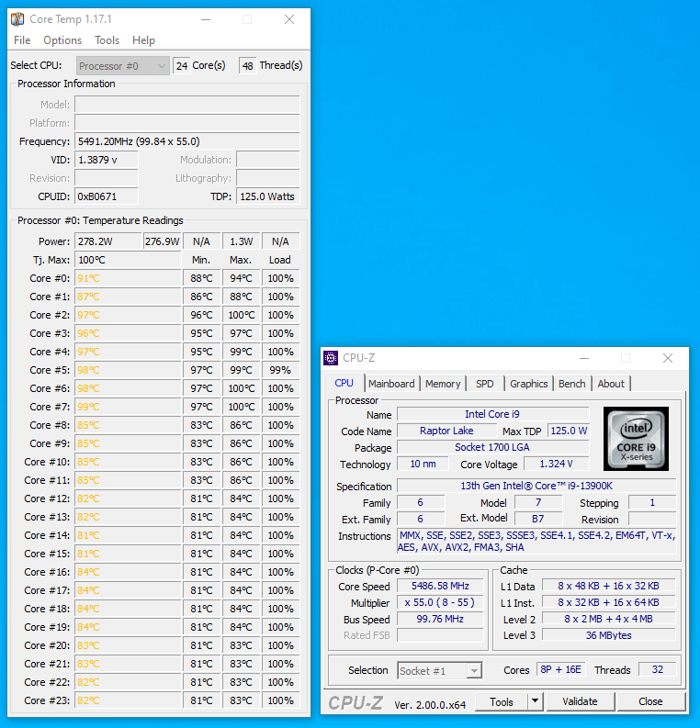Image resolution: width=700 pixels, height=728 pixels.
Task: Click the Core #1 max value 88°C
Action: 241,297
